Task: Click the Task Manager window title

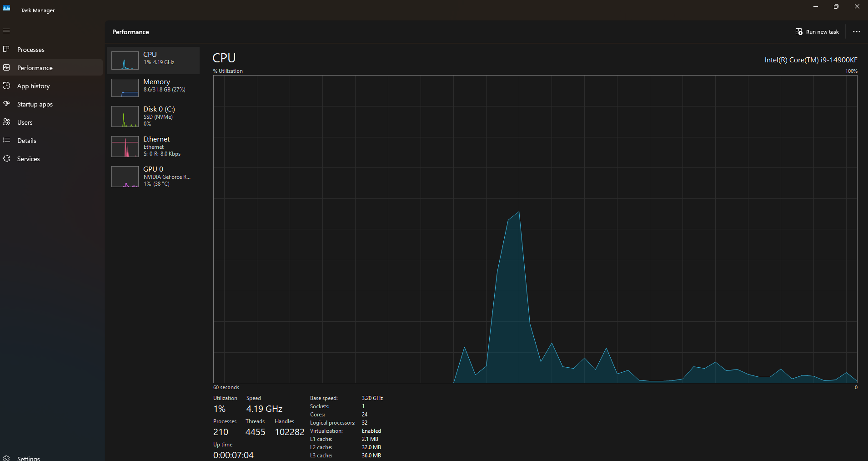Action: tap(38, 10)
